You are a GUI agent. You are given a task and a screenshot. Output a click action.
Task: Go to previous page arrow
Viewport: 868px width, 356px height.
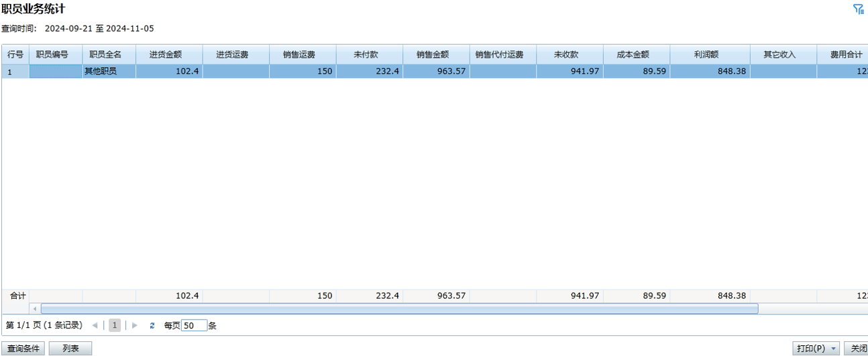[95, 326]
